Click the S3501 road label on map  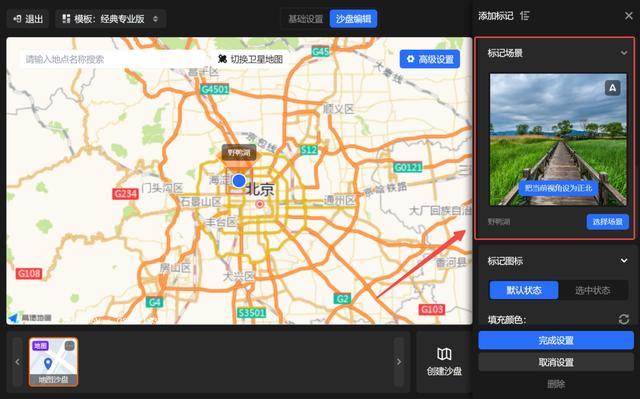pos(251,313)
